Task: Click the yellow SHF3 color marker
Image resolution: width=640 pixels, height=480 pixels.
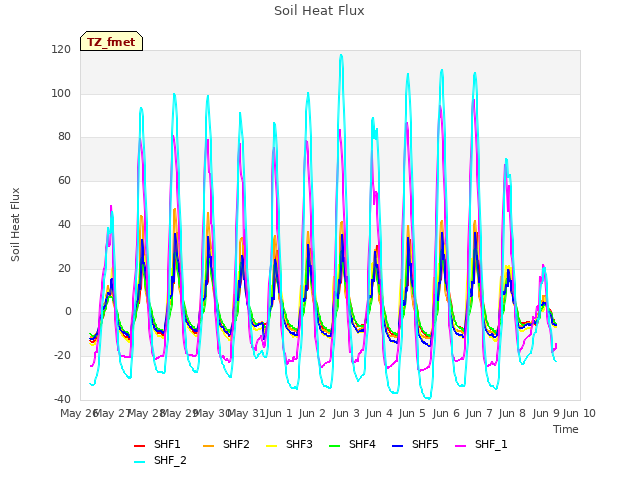Action: 271,446
